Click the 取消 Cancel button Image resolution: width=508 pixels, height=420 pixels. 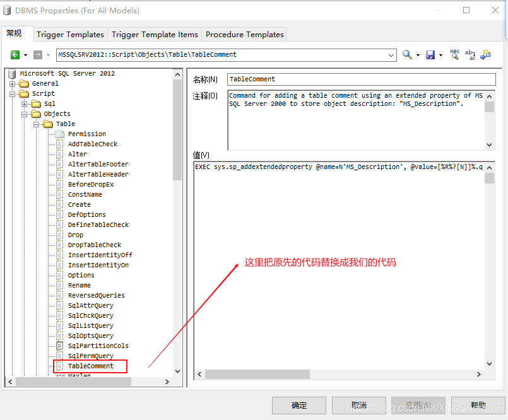358,405
